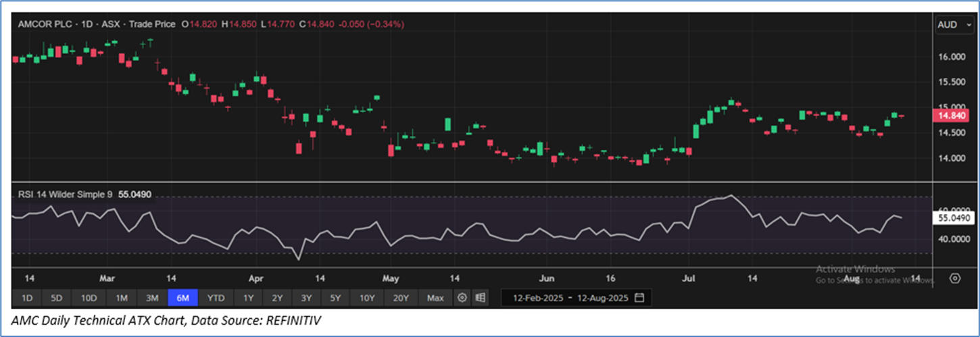Image resolution: width=980 pixels, height=337 pixels.
Task: Select the 1D time range
Action: pyautogui.click(x=27, y=298)
